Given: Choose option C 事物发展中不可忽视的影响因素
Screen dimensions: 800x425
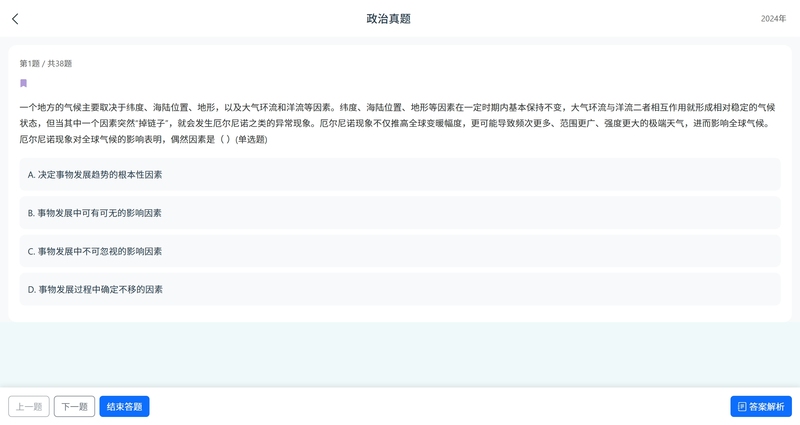Looking at the screenshot, I should coord(400,251).
